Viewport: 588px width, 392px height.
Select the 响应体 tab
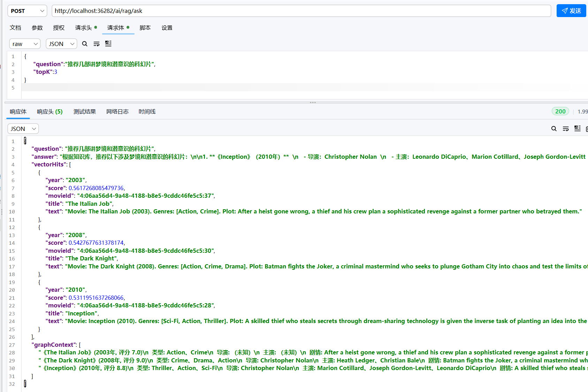pyautogui.click(x=18, y=112)
